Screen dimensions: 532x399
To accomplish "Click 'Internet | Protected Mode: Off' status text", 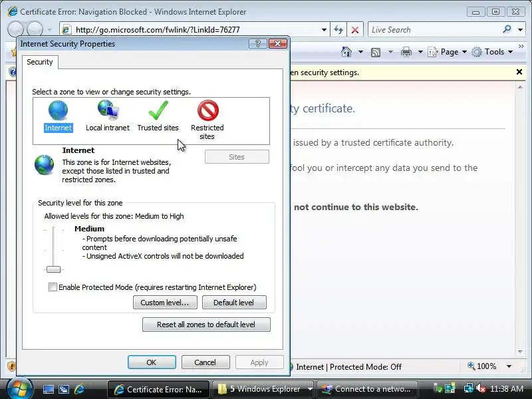I will tap(348, 367).
